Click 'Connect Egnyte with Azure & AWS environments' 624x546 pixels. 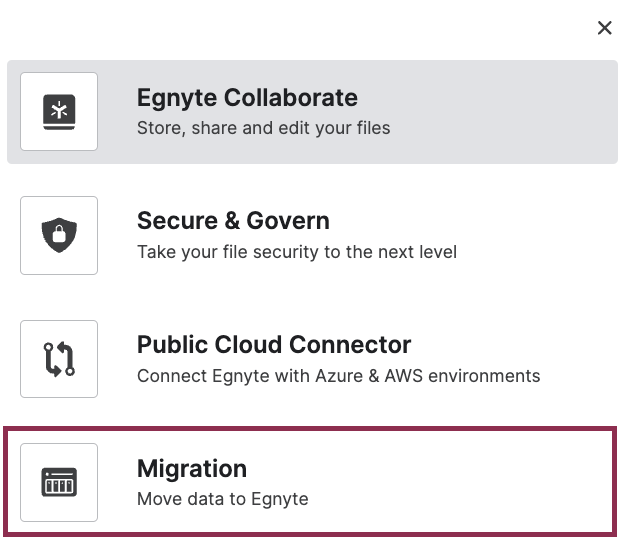pos(339,376)
